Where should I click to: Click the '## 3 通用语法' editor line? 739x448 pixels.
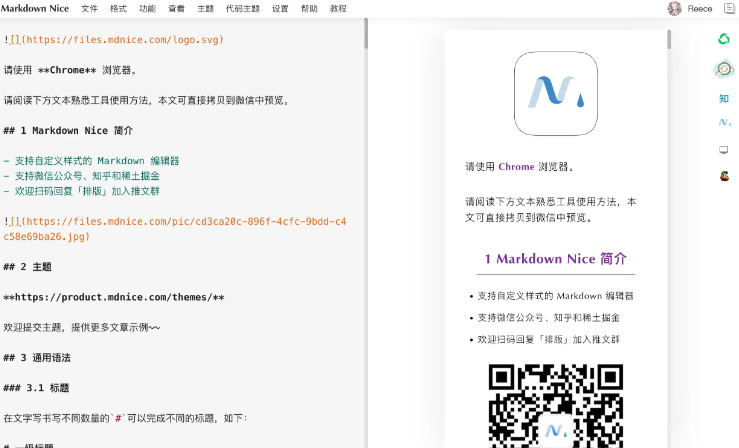coord(37,358)
